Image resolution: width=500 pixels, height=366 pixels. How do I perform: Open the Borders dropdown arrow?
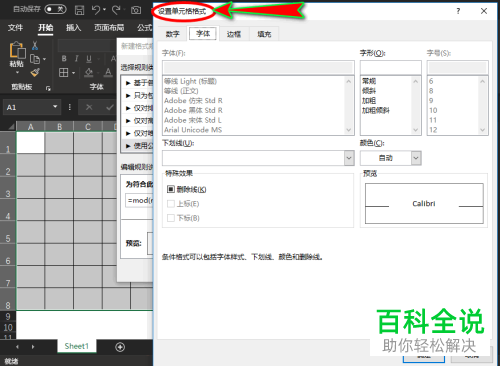(73, 73)
